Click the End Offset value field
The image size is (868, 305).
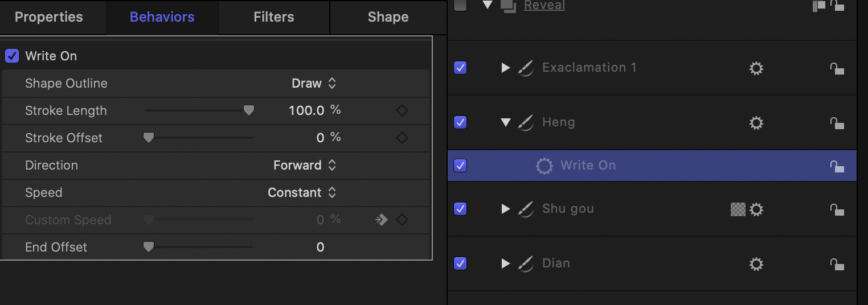coord(321,247)
